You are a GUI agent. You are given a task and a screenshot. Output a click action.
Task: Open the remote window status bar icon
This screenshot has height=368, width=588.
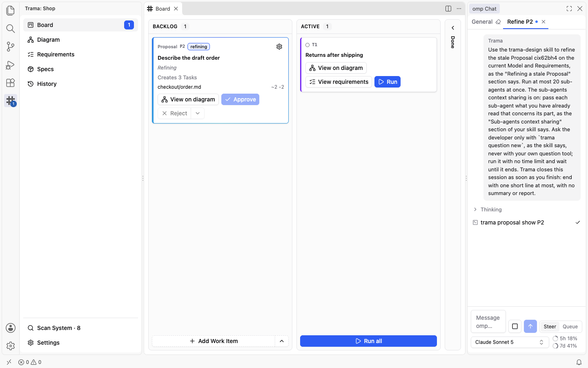[x=9, y=362]
